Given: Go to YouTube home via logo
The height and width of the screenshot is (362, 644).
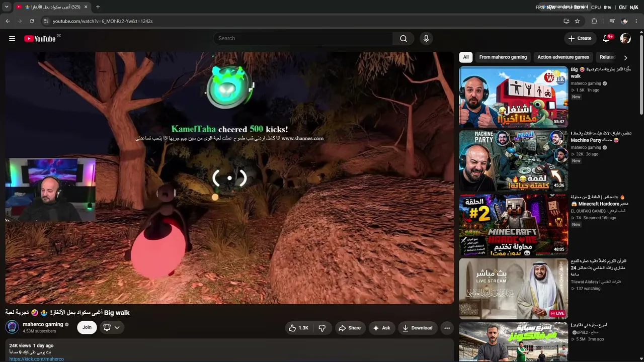Looking at the screenshot, I should click(x=40, y=39).
